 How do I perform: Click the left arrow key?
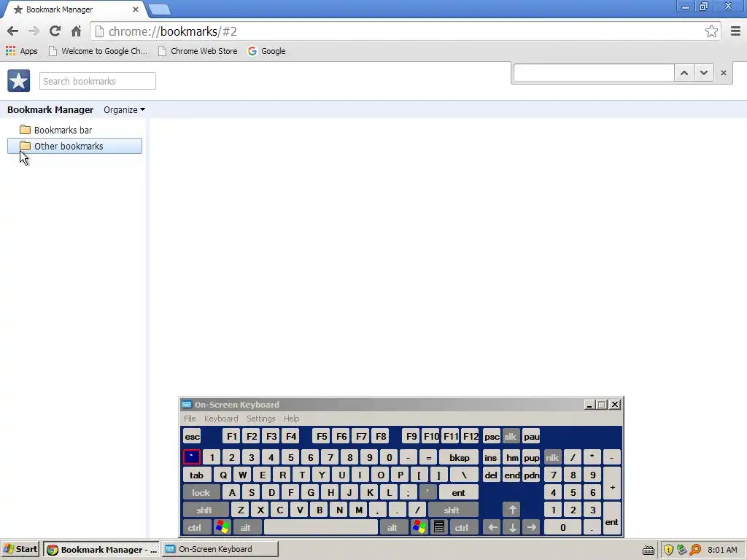(492, 528)
